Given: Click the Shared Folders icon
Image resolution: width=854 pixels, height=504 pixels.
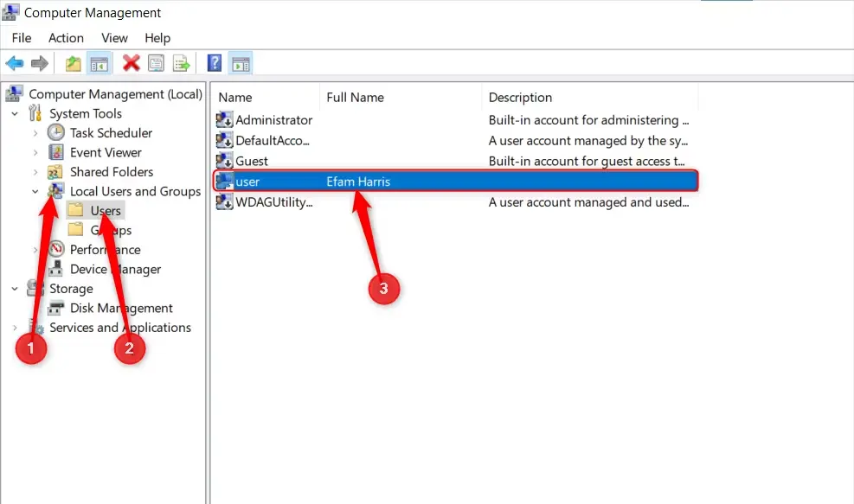Looking at the screenshot, I should [x=55, y=172].
